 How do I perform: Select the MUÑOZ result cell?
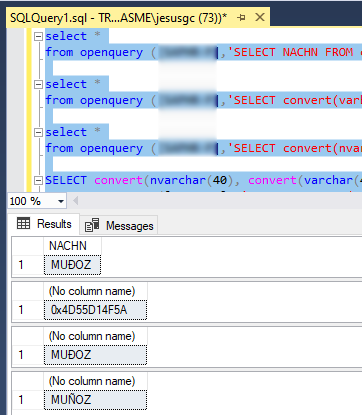pos(95,400)
